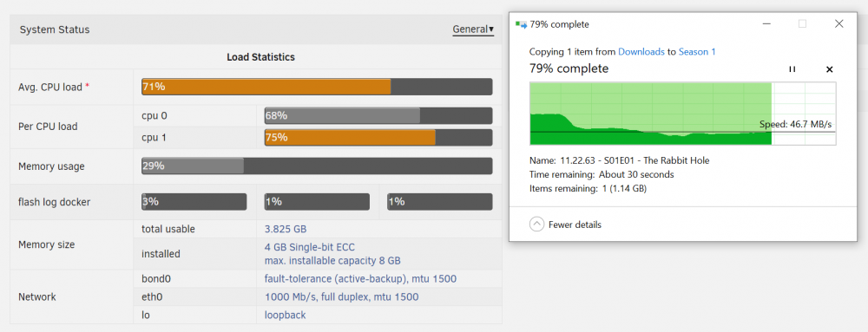Click the Memory usage 29% bar

[317, 166]
